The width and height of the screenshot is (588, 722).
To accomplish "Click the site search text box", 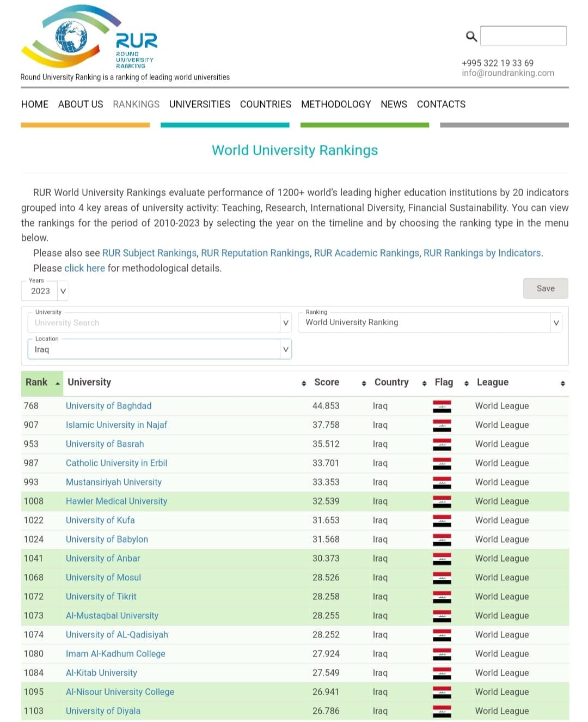I will pos(524,36).
